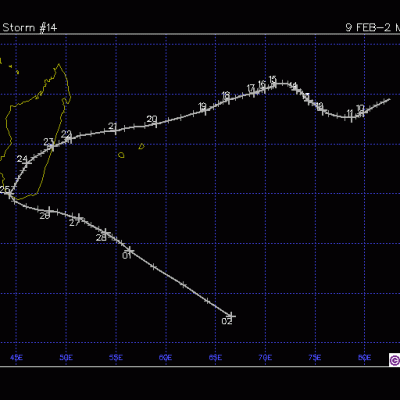The image size is (400, 400).
Task: Select the track marker labeled 23
Action: (x=53, y=146)
